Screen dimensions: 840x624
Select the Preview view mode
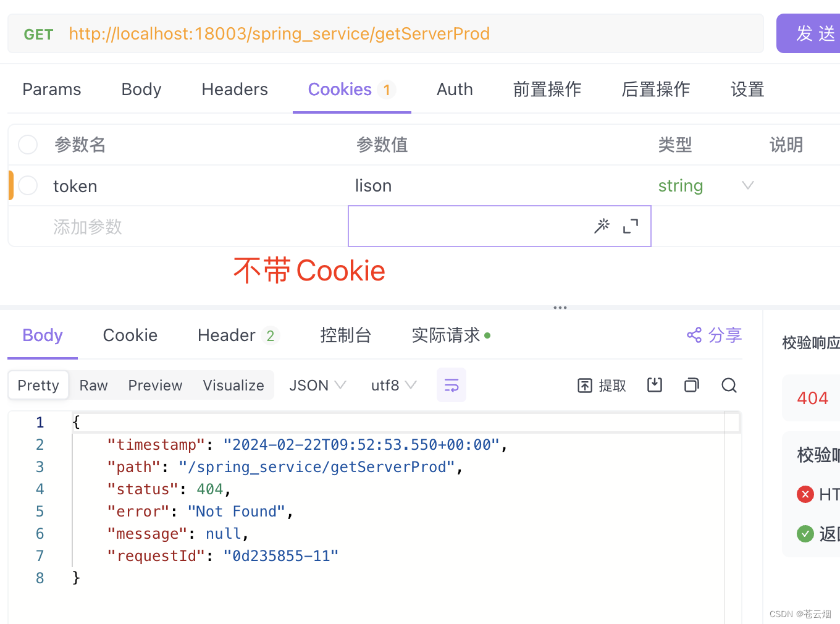[155, 386]
